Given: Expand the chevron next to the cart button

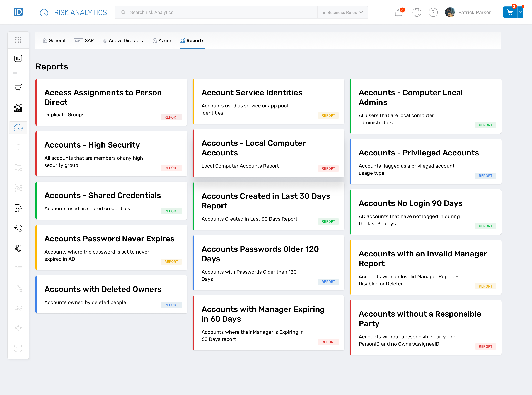Looking at the screenshot, I should [520, 12].
